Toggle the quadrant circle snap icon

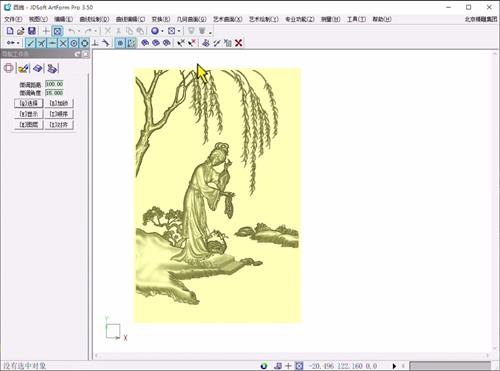85,43
